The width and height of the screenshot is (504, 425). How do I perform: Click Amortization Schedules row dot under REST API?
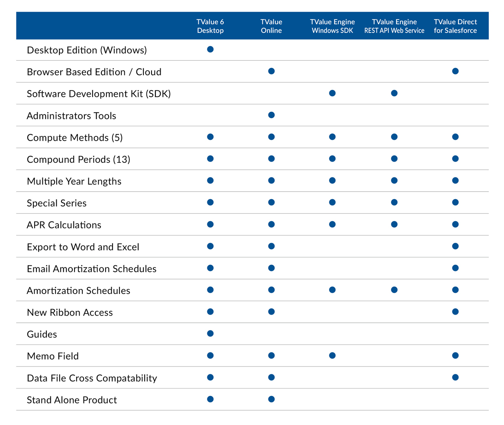(x=394, y=290)
